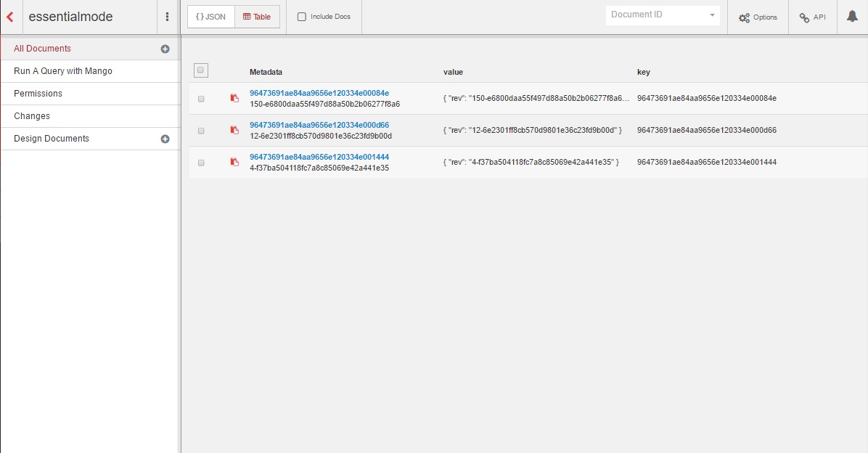Enable the Include Docs checkbox
The image size is (868, 453).
(x=302, y=17)
